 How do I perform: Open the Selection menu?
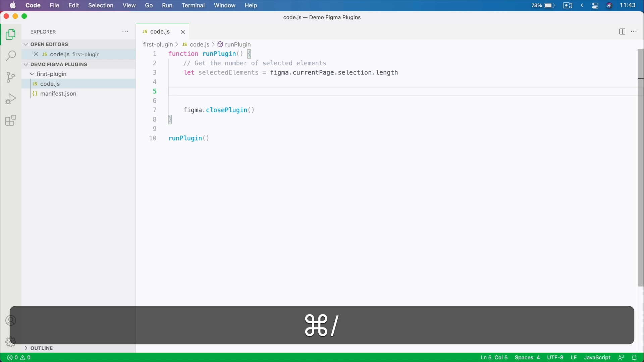(x=101, y=5)
